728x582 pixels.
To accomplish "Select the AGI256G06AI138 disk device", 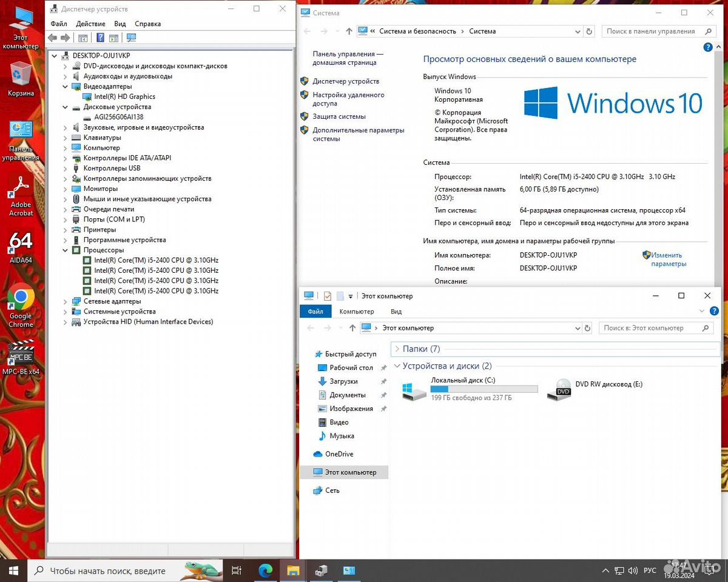I will coord(119,117).
